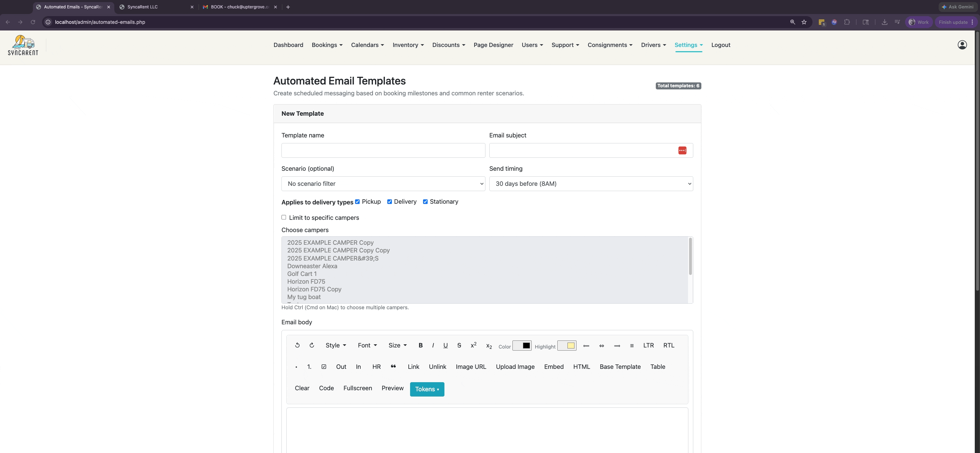The height and width of the screenshot is (453, 980).
Task: Insert a Table in the editor
Action: 658,367
